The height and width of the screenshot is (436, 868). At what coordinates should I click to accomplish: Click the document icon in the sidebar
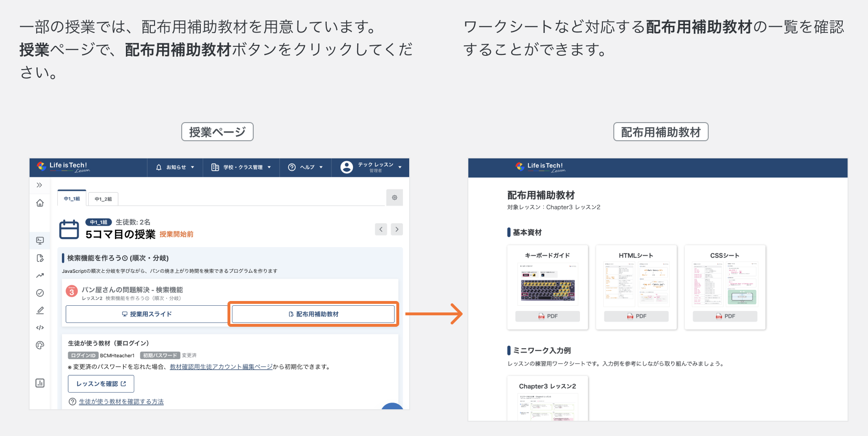[40, 258]
